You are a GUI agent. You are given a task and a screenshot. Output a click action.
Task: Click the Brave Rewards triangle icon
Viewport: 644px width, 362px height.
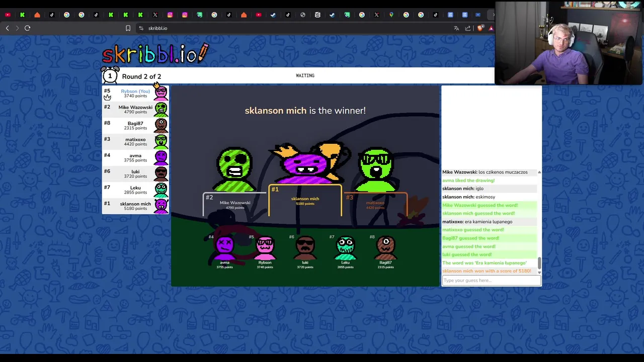click(x=491, y=28)
